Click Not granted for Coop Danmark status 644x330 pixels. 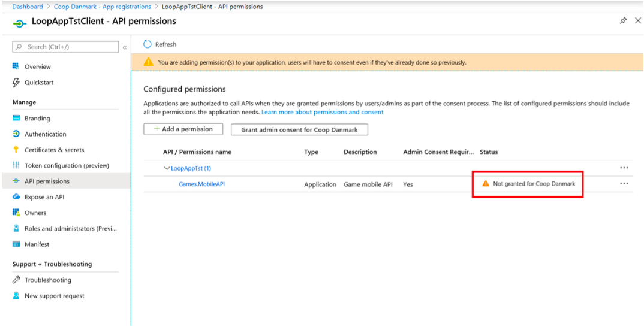[x=534, y=184]
